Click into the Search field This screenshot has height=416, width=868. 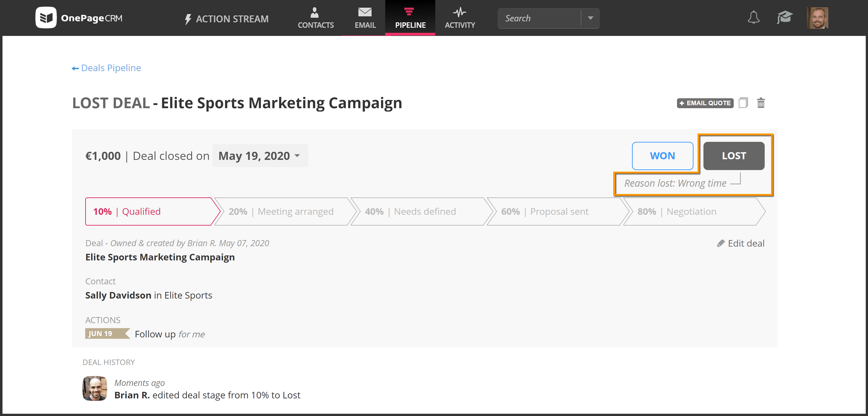pyautogui.click(x=540, y=18)
